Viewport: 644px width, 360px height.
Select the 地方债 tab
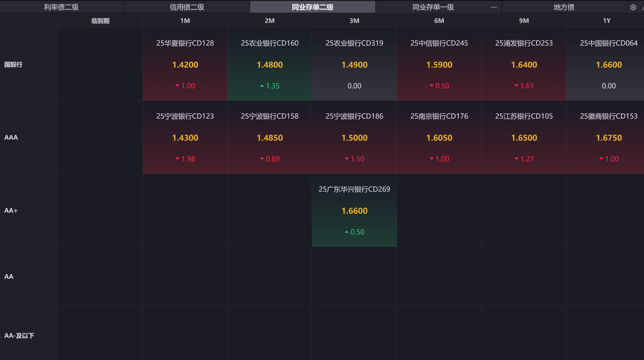pos(564,7)
